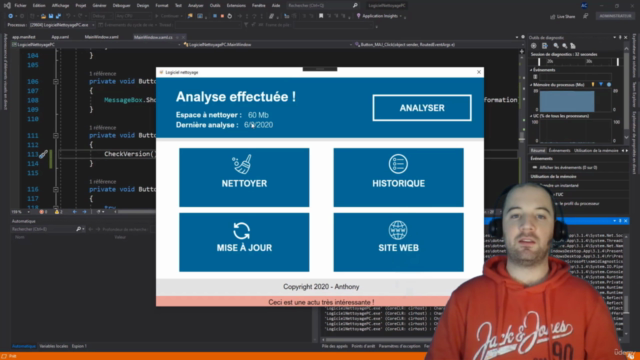Image resolution: width=640 pixels, height=360 pixels.
Task: Open the Processus dropdown
Action: [x=62, y=25]
